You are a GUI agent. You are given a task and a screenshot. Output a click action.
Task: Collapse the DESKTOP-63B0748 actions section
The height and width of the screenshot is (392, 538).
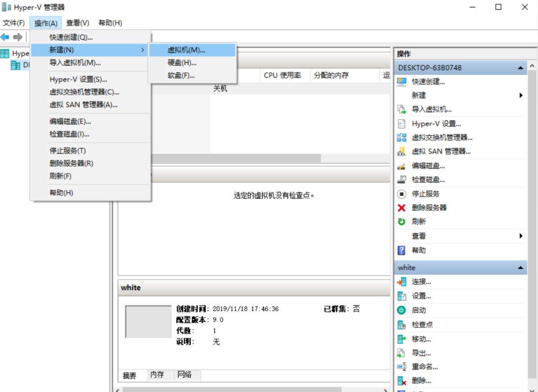point(521,68)
